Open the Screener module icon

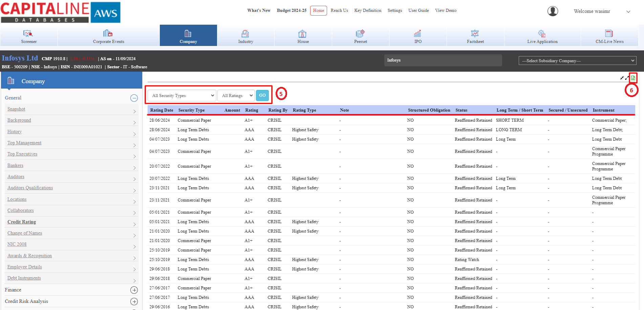[28, 33]
